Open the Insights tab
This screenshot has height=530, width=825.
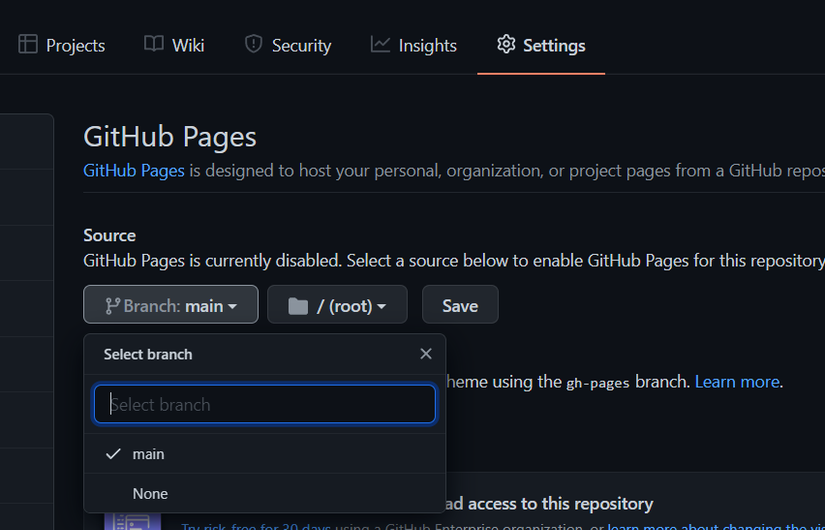(x=414, y=45)
